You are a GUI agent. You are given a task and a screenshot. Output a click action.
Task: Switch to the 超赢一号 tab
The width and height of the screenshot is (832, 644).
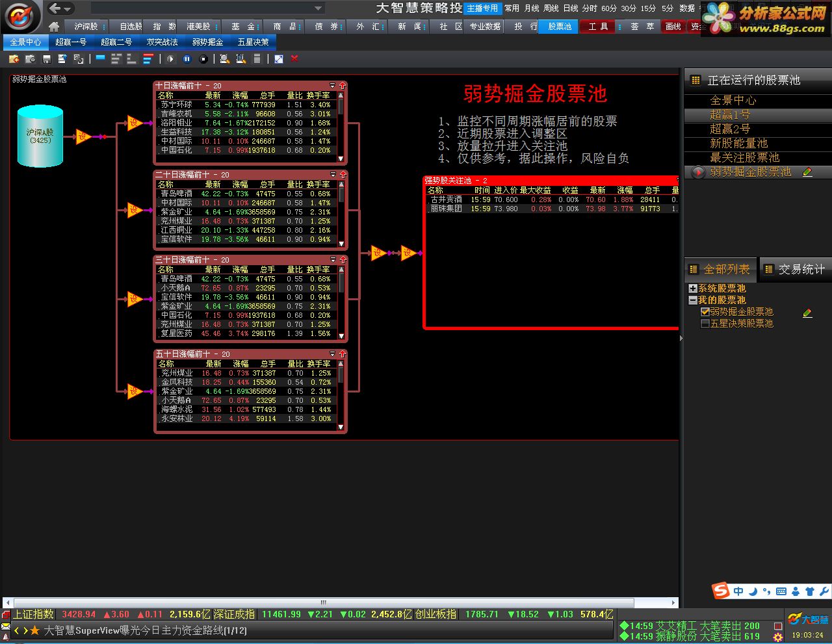pos(71,42)
